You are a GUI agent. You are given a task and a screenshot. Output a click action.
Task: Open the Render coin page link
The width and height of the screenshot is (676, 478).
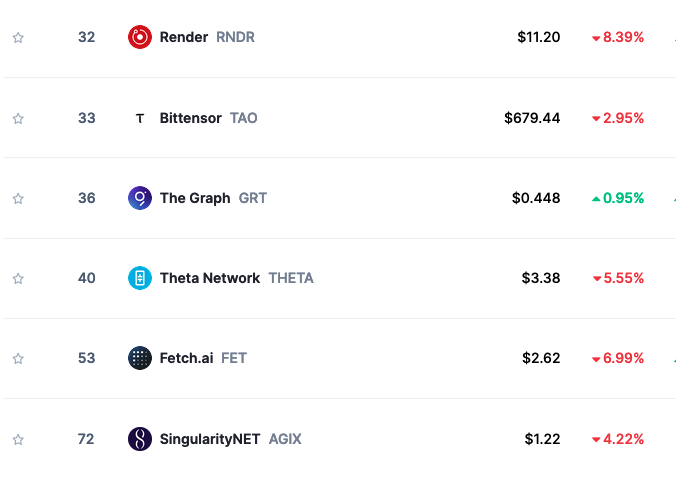[x=184, y=37]
